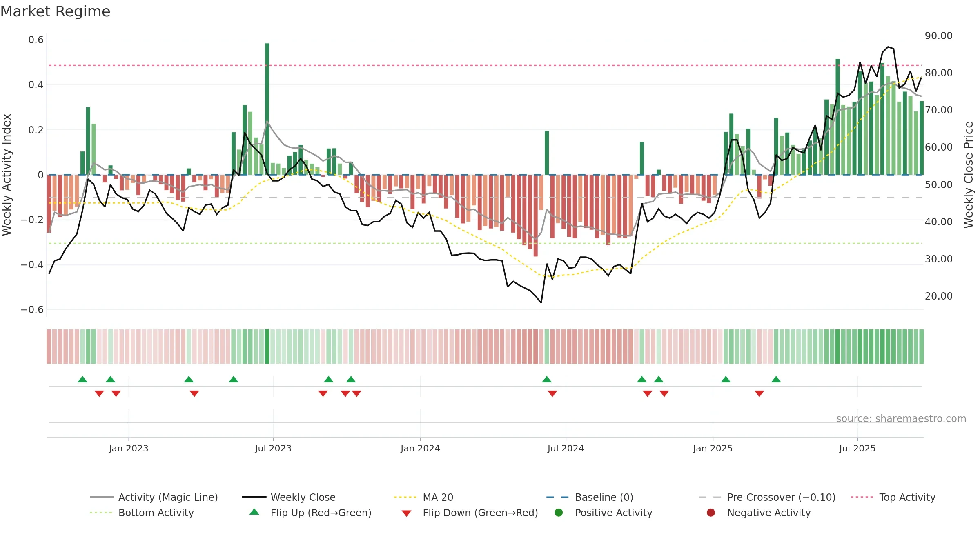Click the 'Market Regime' chart title

coord(55,11)
